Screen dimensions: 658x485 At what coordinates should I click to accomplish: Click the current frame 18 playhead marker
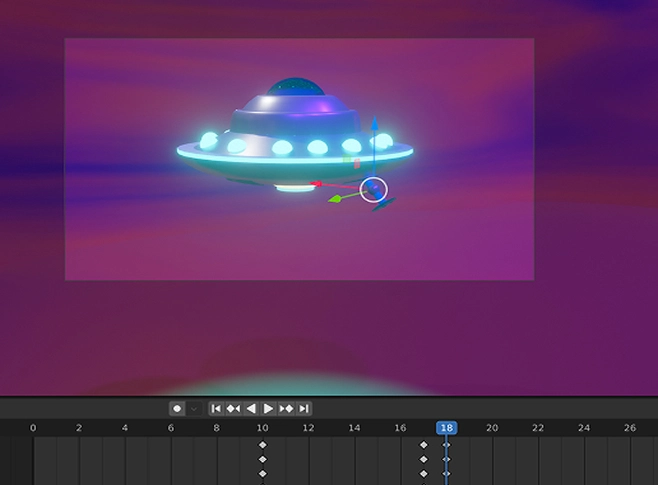click(446, 428)
